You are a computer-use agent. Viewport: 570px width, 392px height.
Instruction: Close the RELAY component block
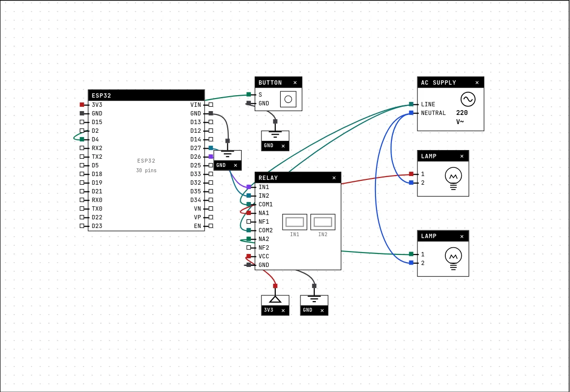(x=334, y=178)
